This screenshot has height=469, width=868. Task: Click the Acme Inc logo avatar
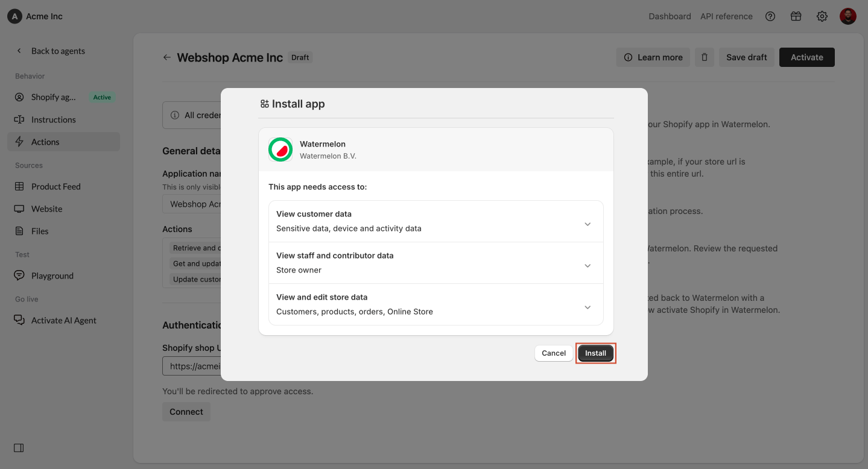[x=15, y=16]
